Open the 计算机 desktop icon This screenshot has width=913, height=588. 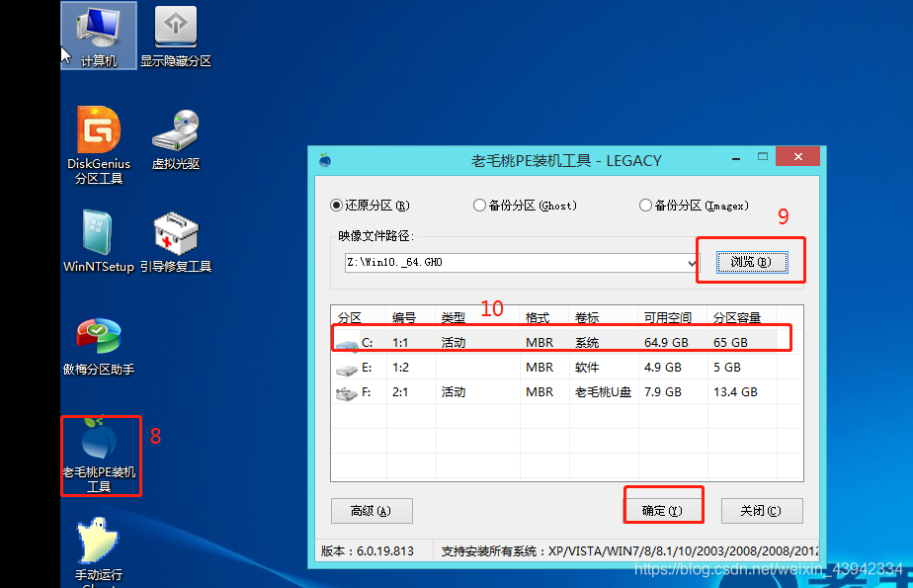(99, 36)
